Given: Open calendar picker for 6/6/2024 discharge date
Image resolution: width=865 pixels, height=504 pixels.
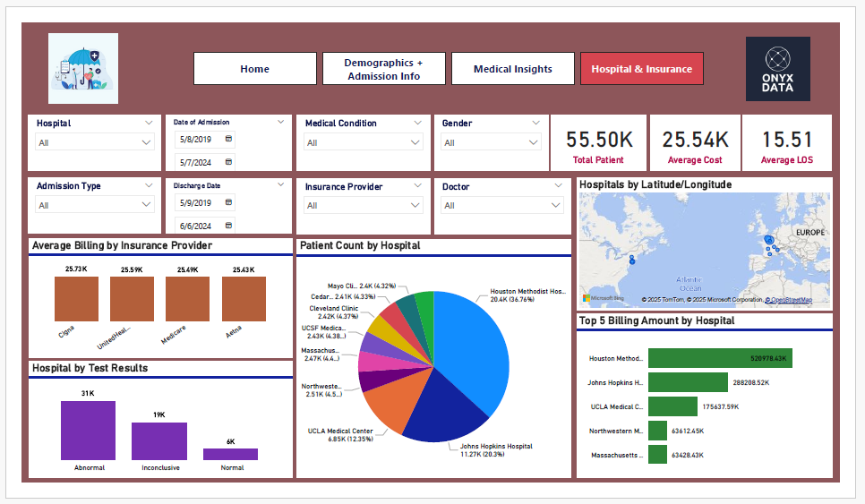Looking at the screenshot, I should tap(228, 226).
